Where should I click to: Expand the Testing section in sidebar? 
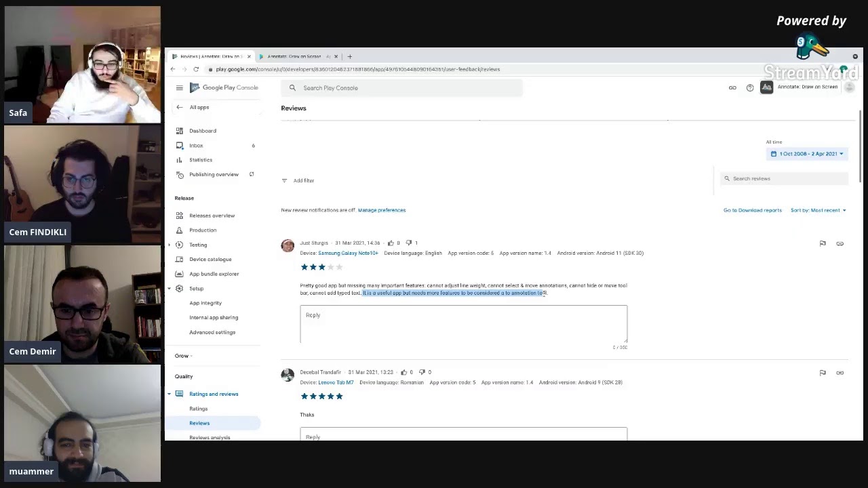170,245
